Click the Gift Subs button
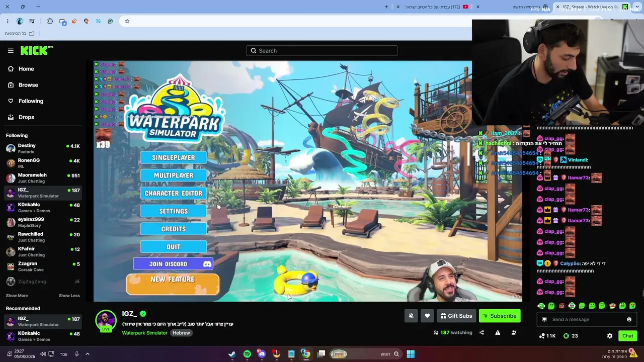The height and width of the screenshot is (362, 644). (456, 316)
